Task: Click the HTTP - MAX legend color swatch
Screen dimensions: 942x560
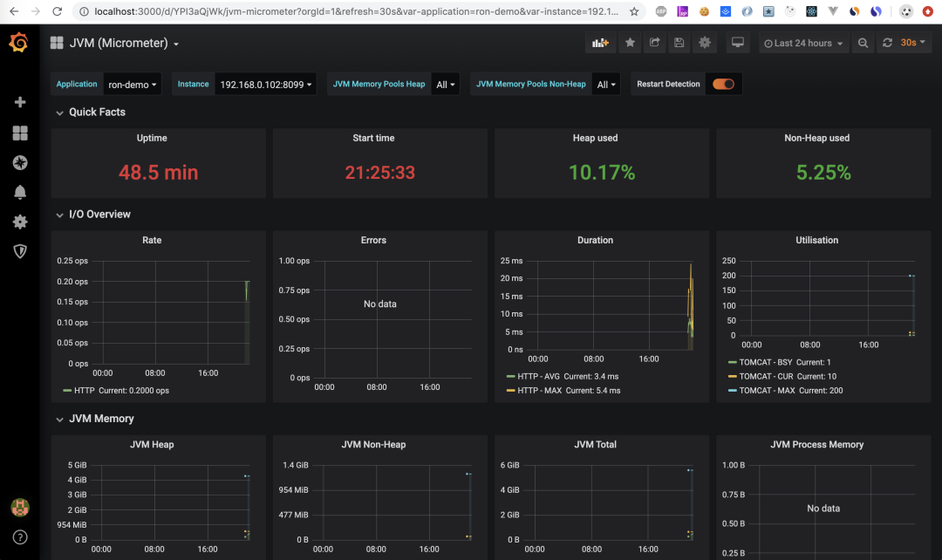Action: click(510, 391)
